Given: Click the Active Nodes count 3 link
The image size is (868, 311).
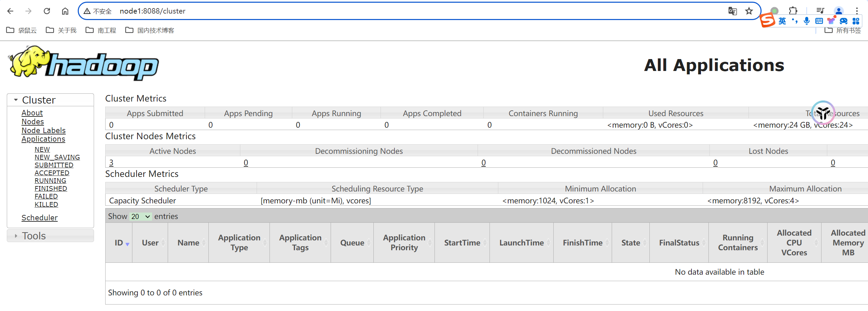Looking at the screenshot, I should point(111,163).
